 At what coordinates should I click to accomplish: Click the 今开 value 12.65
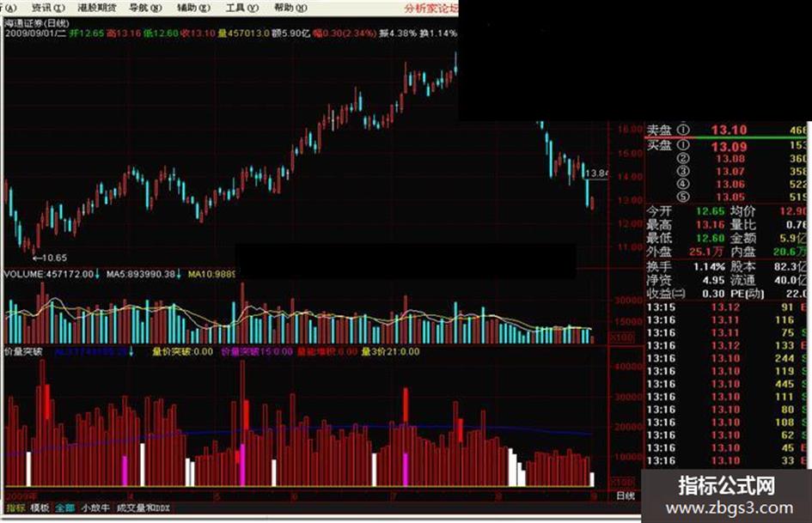click(710, 211)
